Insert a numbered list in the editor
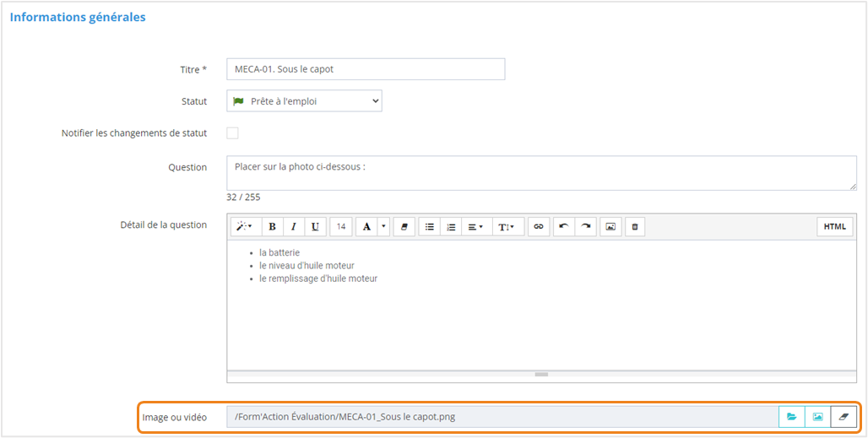This screenshot has width=868, height=438. click(451, 226)
